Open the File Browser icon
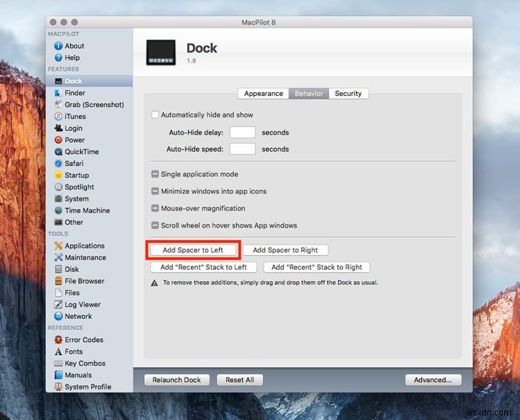This screenshot has width=520, height=420. 59,281
